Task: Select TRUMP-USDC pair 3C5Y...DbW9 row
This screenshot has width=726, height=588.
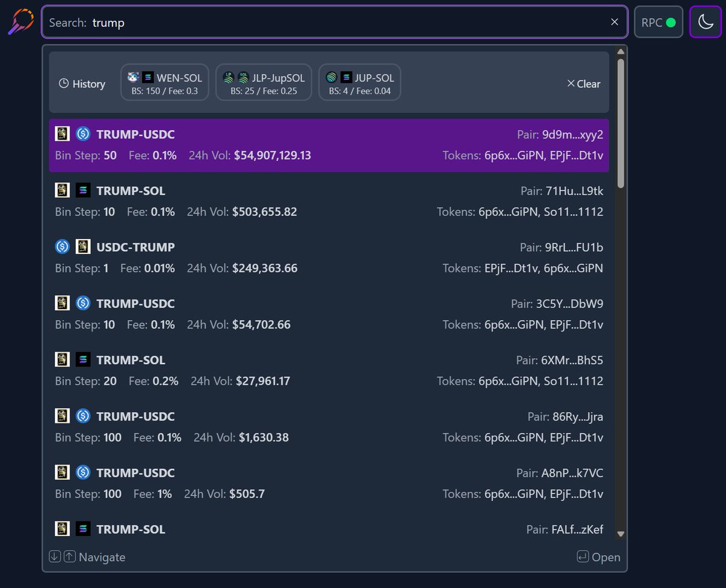Action: [329, 314]
